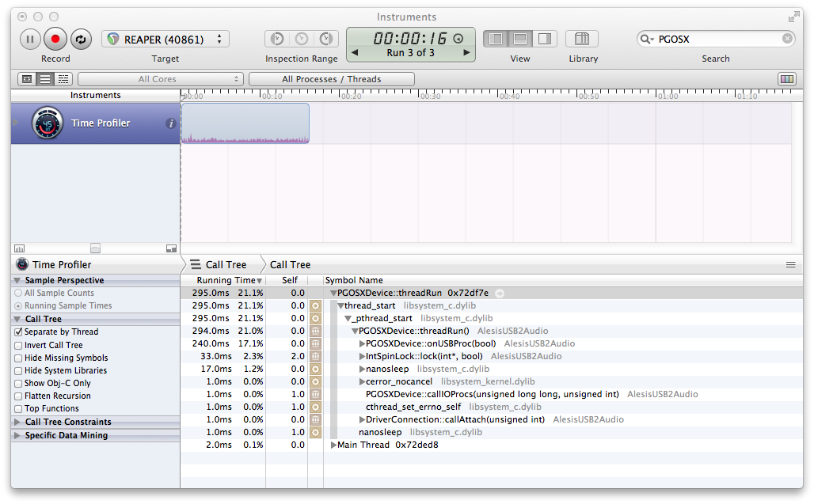Screen dimensions: 814x504
Task: Click the All Processes / Threads button
Action: tap(331, 79)
